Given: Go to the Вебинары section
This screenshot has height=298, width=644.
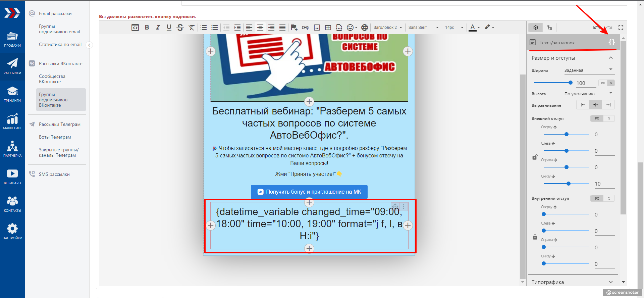Looking at the screenshot, I should [x=12, y=177].
